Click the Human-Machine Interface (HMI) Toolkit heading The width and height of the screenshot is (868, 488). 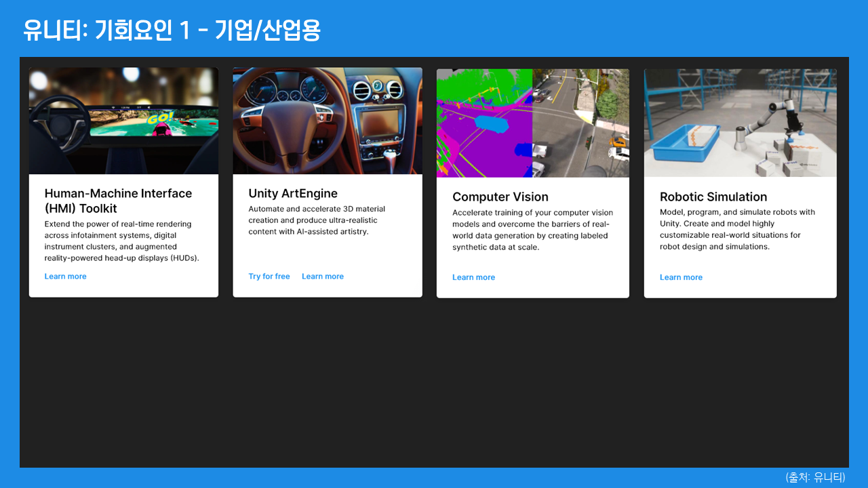[119, 201]
